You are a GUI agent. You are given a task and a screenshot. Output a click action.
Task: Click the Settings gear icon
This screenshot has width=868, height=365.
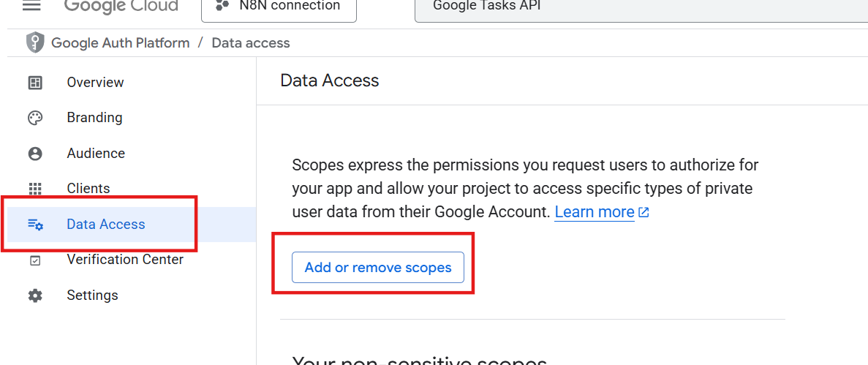pyautogui.click(x=35, y=296)
